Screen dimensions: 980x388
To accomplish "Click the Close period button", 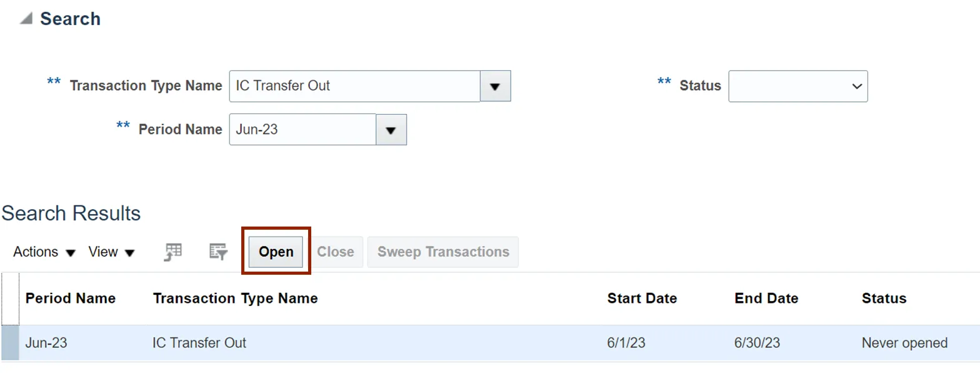I will [336, 252].
